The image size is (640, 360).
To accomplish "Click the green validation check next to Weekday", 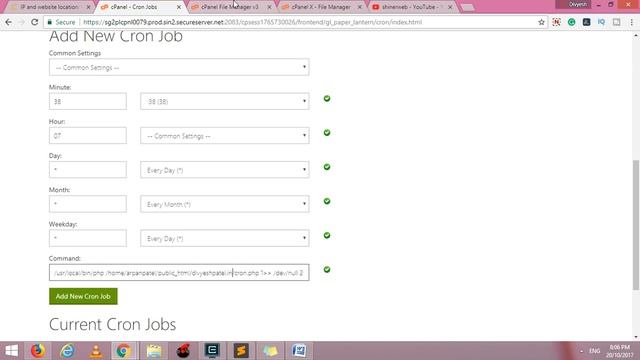I will click(327, 236).
